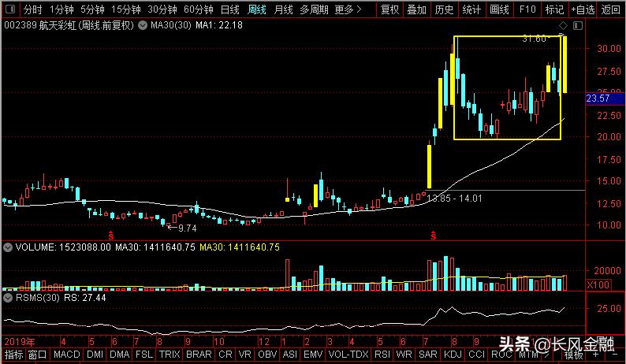The height and width of the screenshot is (364, 626).
Task: Click the X100 volume scale label
Action: pos(598,284)
